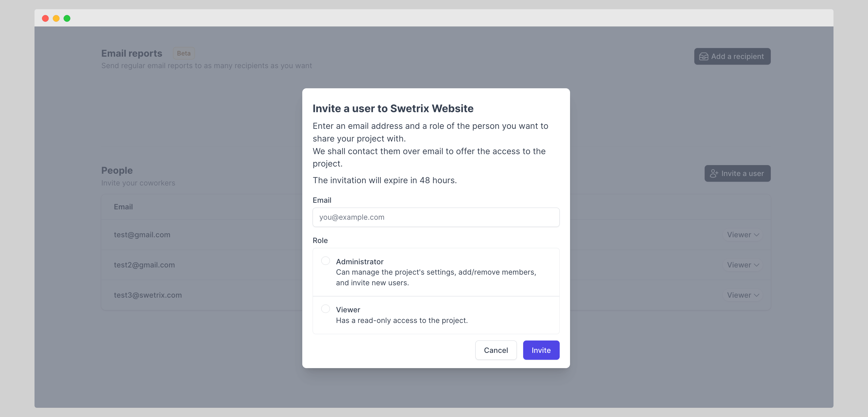Click the Add a recipient button label

point(737,57)
